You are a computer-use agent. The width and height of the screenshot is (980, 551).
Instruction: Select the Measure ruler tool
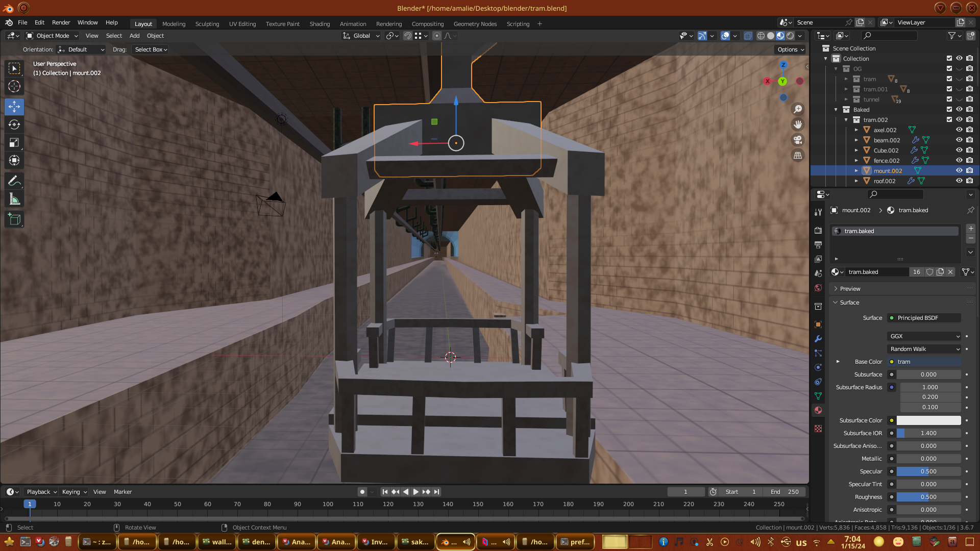(14, 199)
